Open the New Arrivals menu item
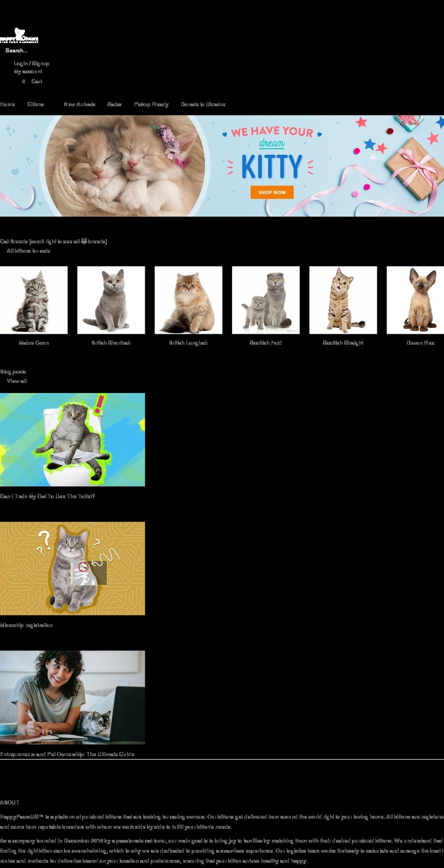 click(80, 105)
